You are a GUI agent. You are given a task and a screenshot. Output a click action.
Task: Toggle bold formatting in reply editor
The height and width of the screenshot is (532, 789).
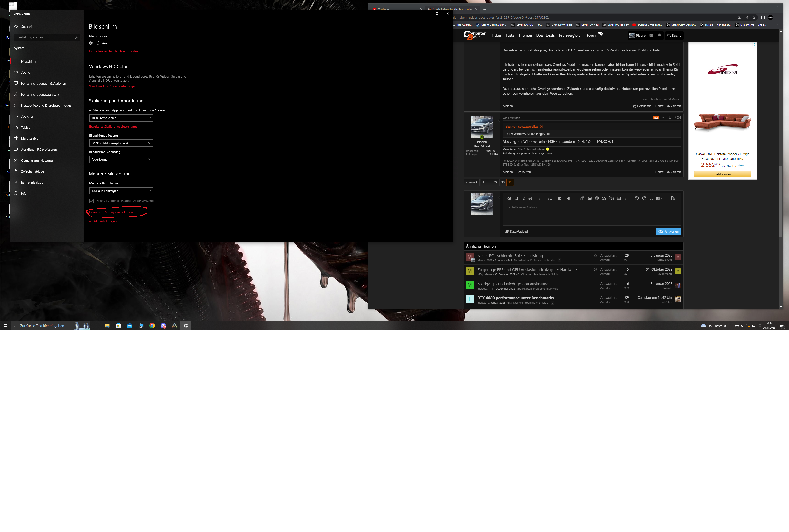517,198
